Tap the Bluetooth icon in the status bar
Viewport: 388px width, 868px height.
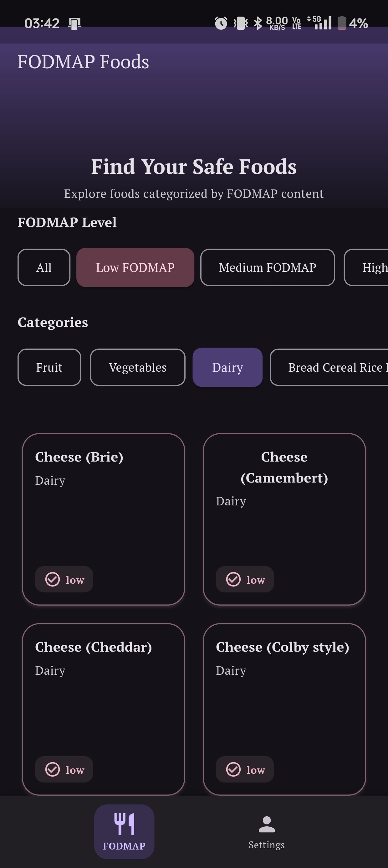click(258, 22)
